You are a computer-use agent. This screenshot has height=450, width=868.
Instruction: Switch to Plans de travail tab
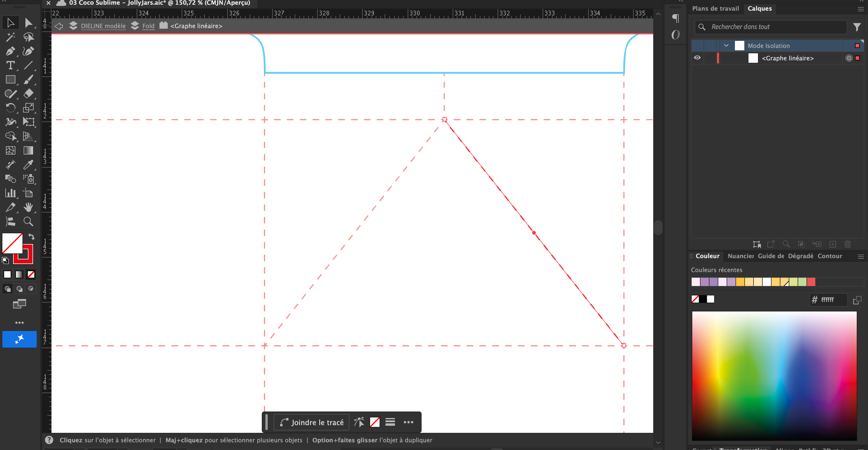click(715, 8)
